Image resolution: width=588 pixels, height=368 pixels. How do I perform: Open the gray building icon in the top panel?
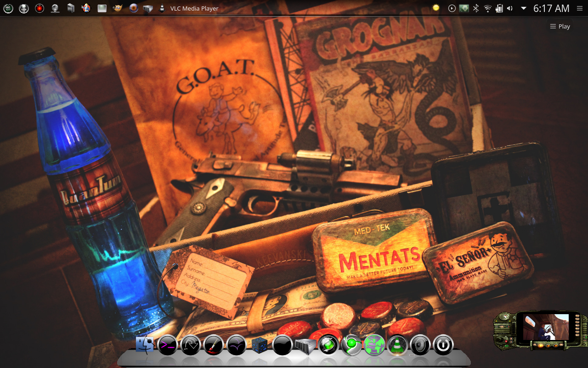click(x=71, y=8)
